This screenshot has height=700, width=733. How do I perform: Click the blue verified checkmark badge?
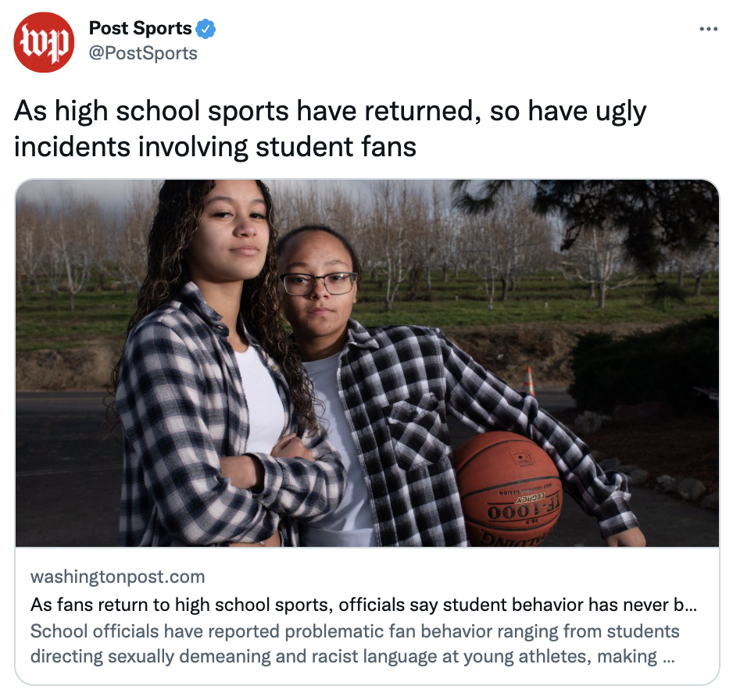[206, 29]
